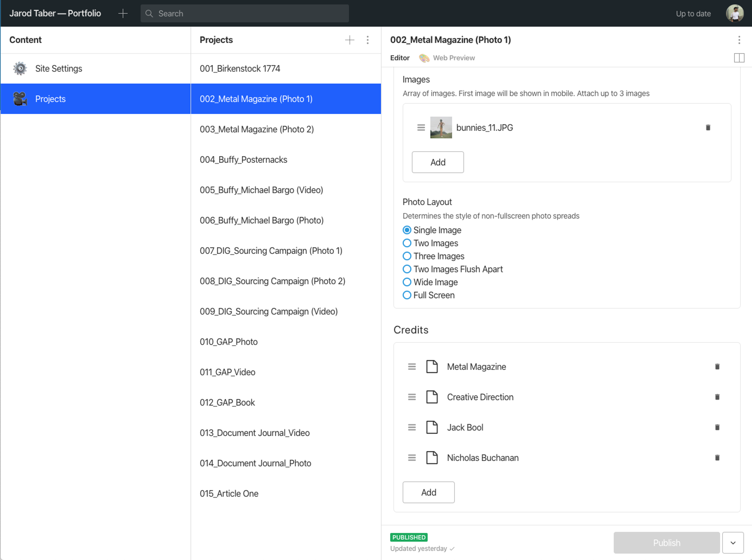The image size is (752, 560).
Task: Click the create new plus icon in the top bar
Action: point(123,14)
